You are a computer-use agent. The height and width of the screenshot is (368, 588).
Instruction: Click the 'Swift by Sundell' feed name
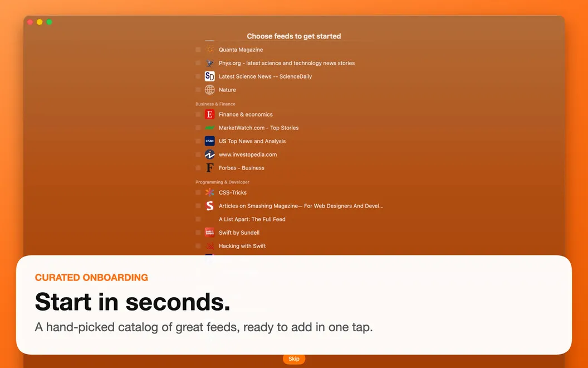(239, 233)
